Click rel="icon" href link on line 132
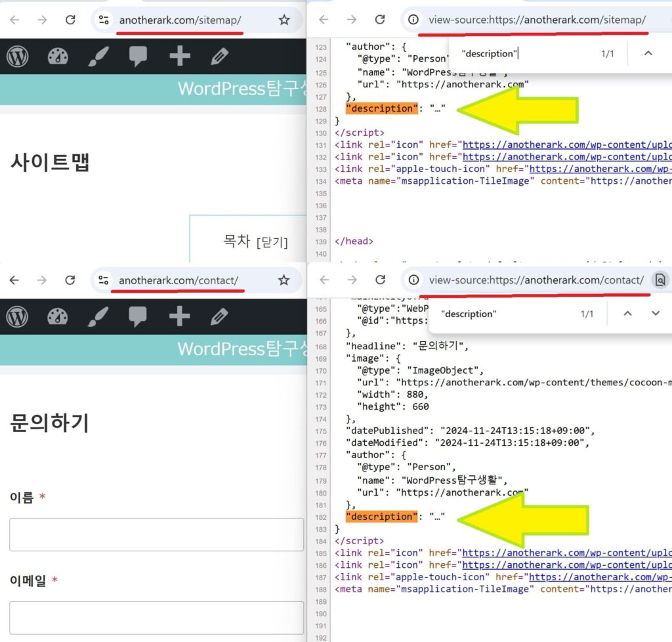 point(567,156)
